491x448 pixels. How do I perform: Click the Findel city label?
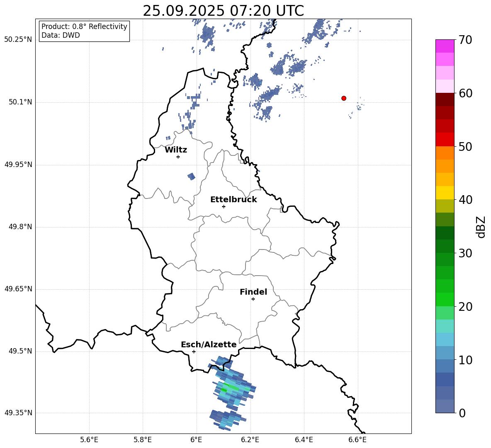[253, 292]
